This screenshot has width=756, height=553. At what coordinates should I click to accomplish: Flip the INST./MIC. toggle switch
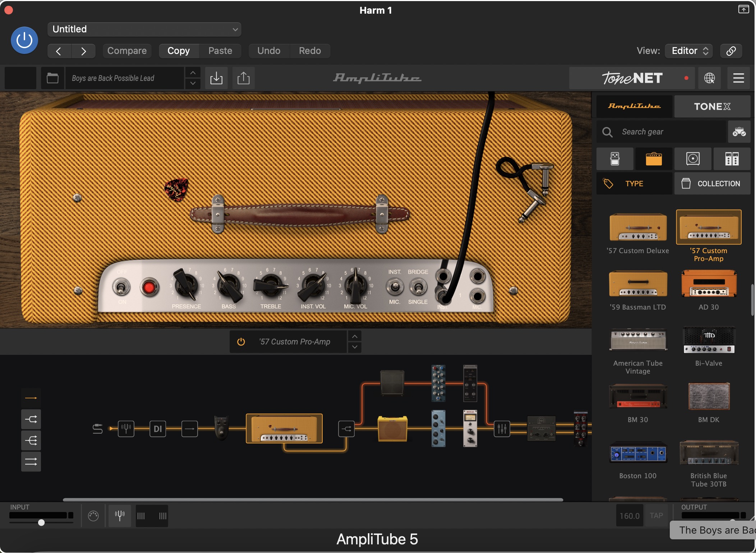pos(395,287)
